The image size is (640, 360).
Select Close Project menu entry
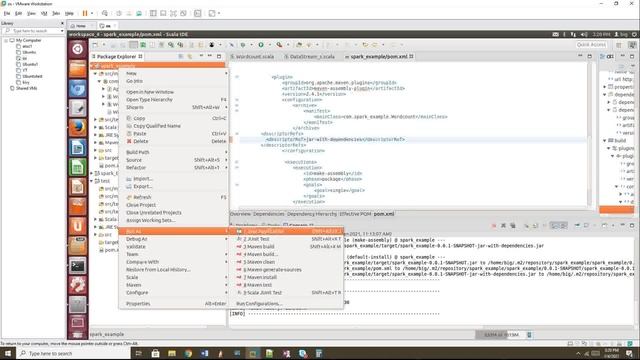coord(173,205)
